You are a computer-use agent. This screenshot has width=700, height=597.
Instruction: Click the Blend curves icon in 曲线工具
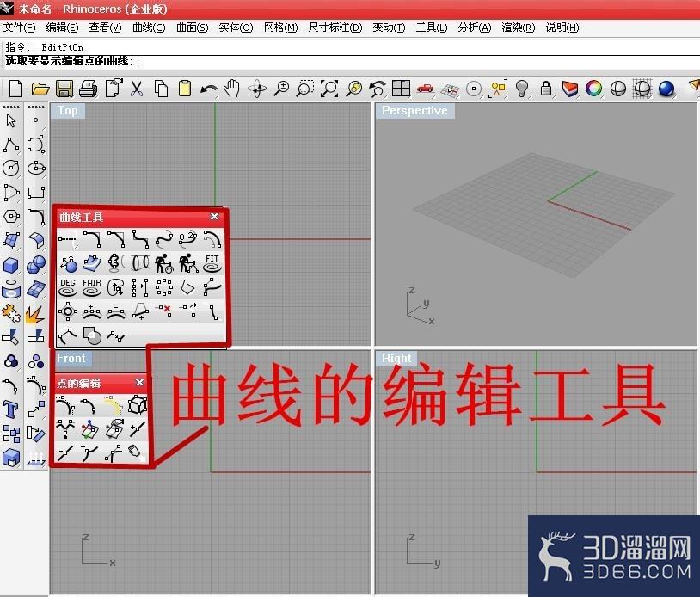click(164, 239)
